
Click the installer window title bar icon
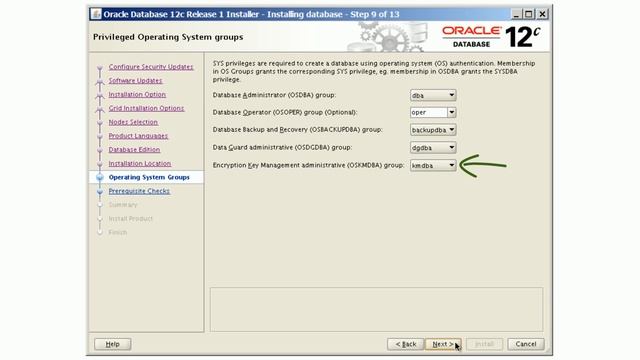point(96,14)
